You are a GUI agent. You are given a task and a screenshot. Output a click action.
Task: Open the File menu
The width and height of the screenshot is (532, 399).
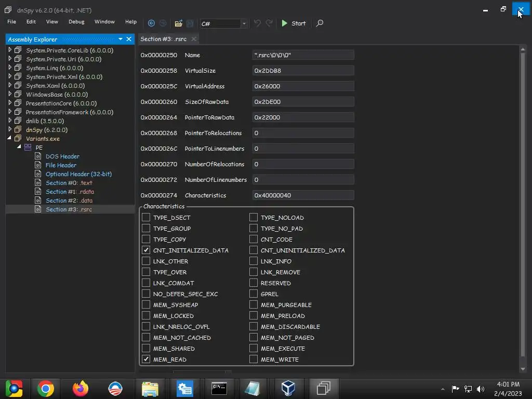tap(11, 21)
